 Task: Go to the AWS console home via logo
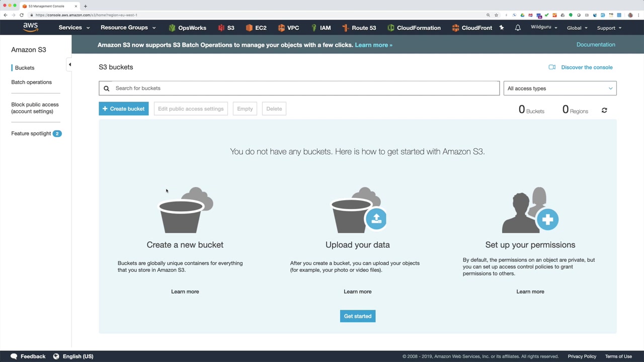tap(30, 28)
